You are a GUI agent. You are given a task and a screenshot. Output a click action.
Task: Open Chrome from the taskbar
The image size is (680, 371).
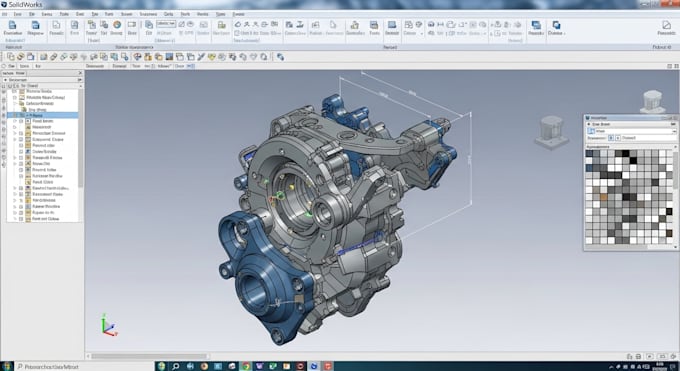click(245, 366)
